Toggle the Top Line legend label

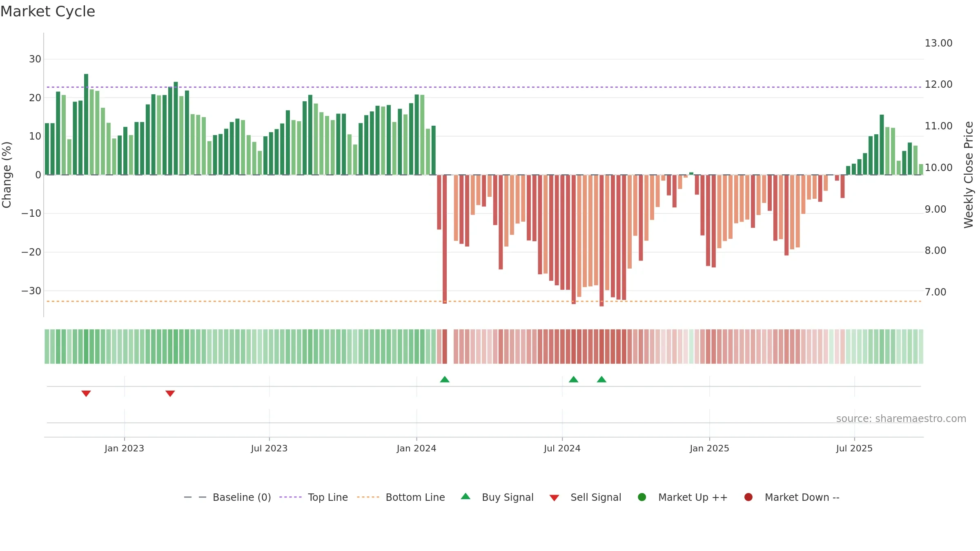[328, 497]
